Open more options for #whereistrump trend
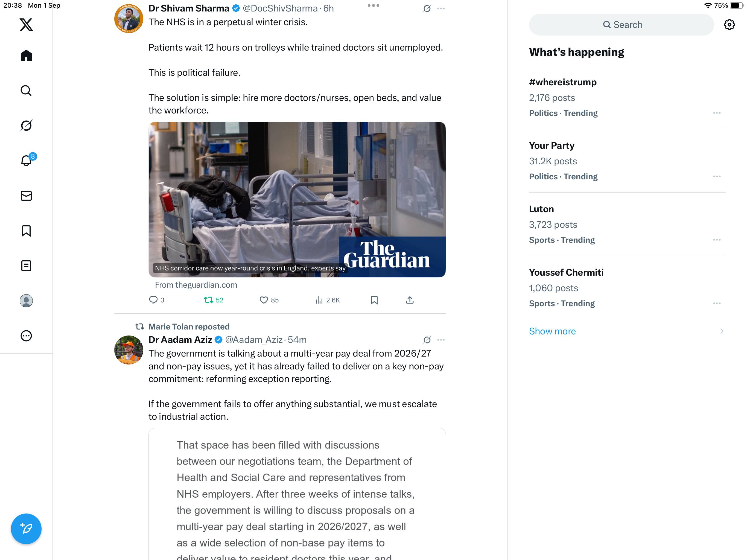This screenshot has height=560, width=747. (x=717, y=113)
